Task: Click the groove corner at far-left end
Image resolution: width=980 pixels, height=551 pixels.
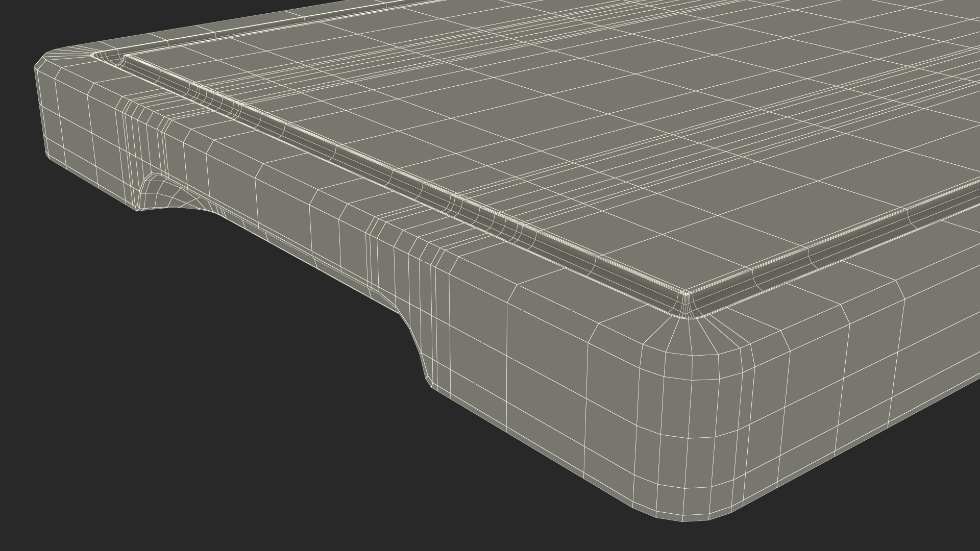Action: coord(110,59)
